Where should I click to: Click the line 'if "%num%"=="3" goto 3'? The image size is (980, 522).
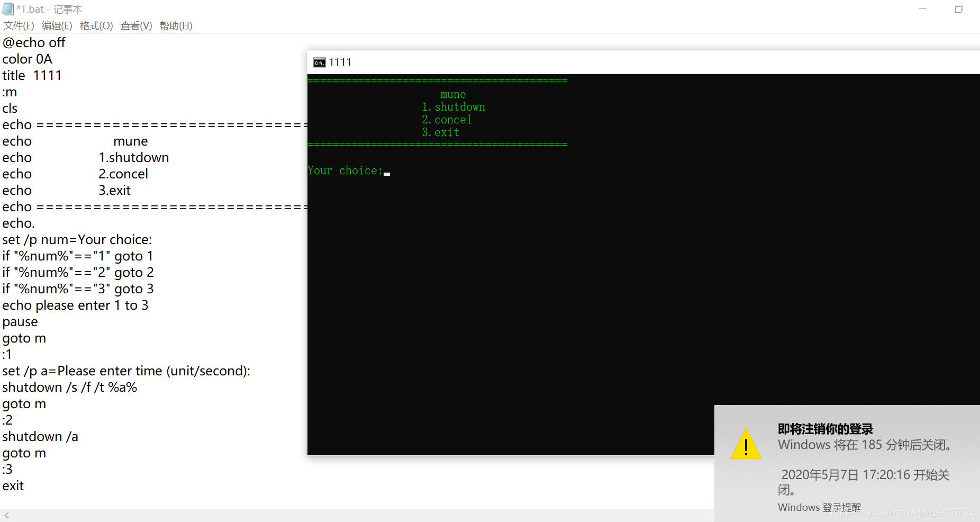(78, 289)
